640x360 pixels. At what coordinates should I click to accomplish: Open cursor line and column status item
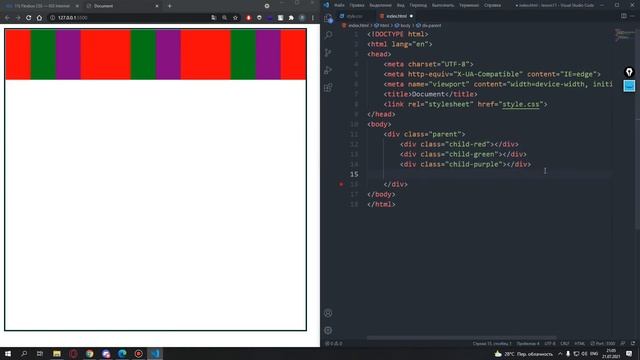pos(492,344)
